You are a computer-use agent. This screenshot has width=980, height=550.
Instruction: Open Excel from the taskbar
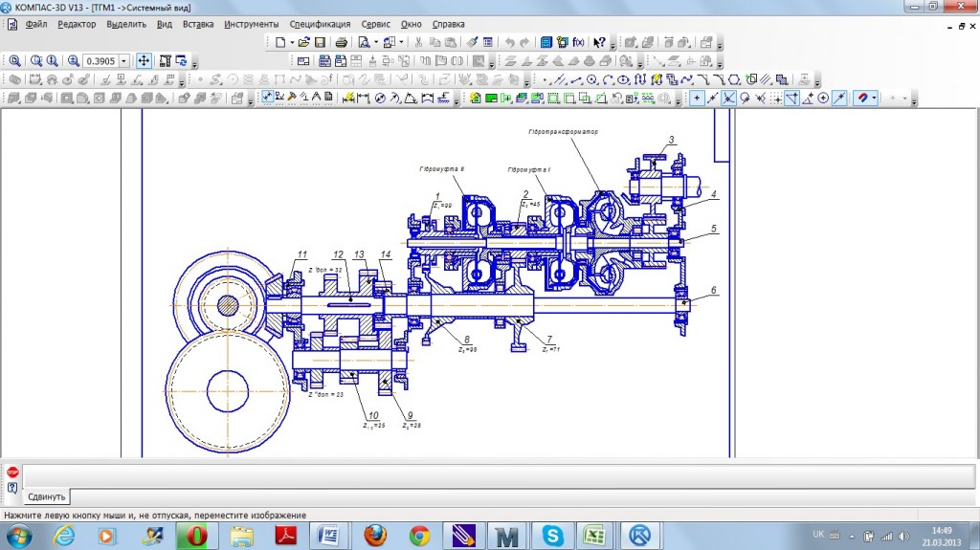(x=593, y=536)
